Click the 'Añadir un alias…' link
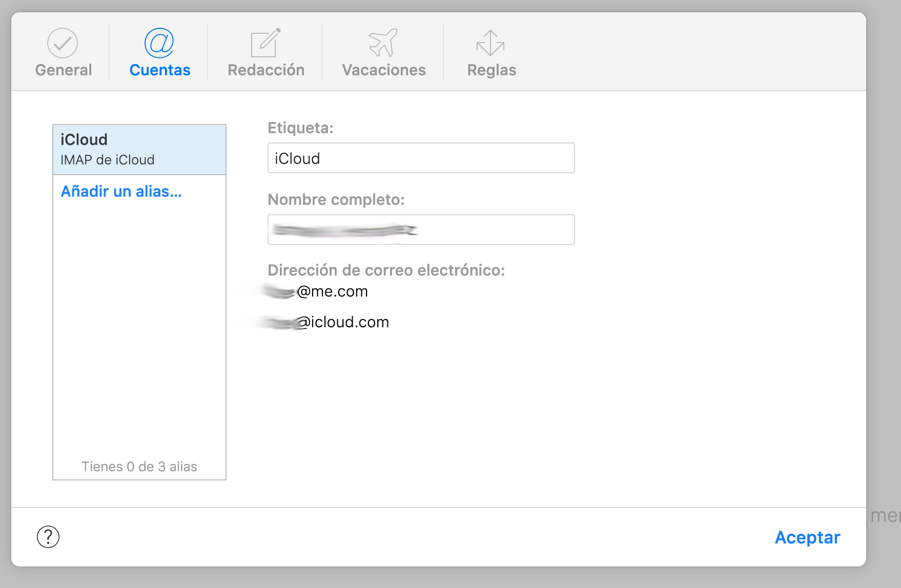 (121, 192)
